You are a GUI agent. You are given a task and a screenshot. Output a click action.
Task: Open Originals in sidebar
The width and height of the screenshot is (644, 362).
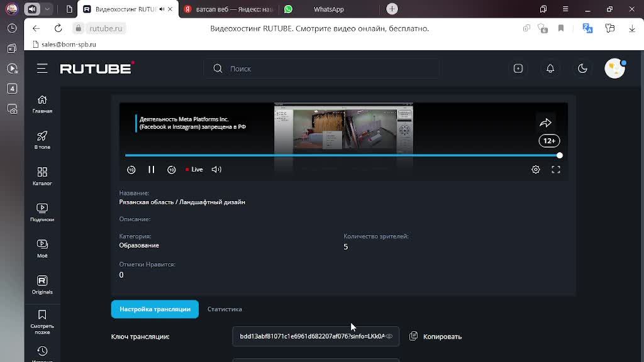tap(42, 285)
